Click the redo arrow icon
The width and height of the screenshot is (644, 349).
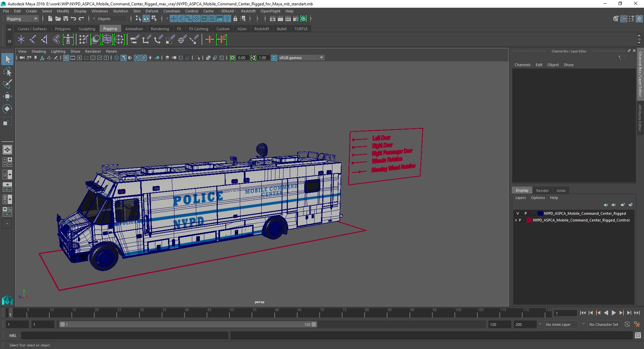[81, 19]
